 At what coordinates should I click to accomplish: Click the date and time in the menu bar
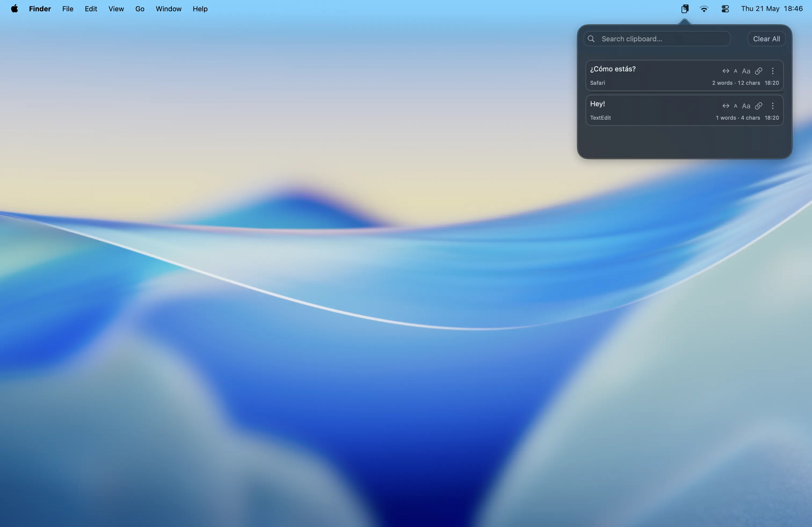coord(772,9)
